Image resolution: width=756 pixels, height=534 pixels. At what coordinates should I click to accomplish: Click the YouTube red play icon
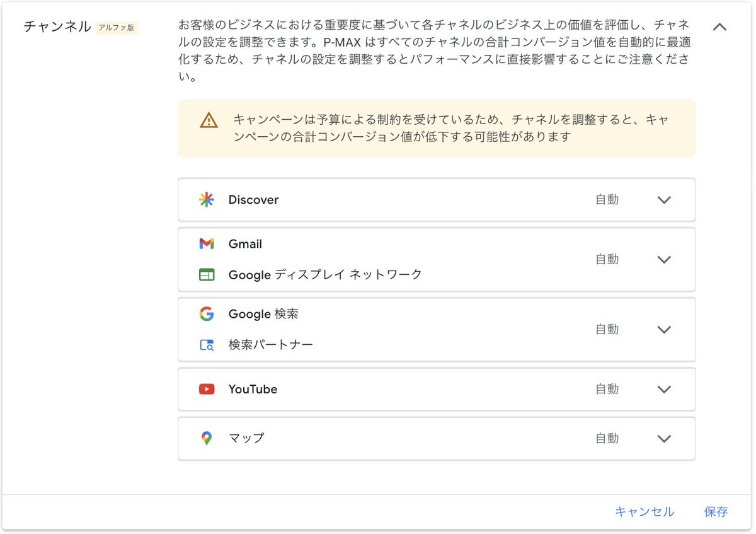[x=206, y=390]
